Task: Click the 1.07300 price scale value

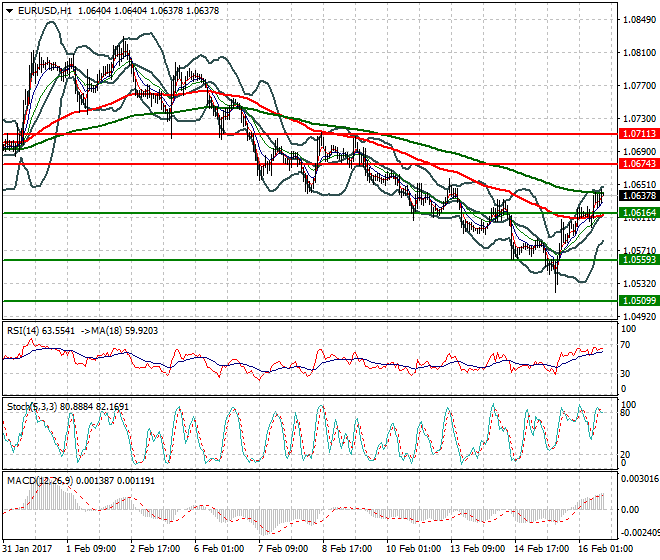Action: tap(639, 119)
